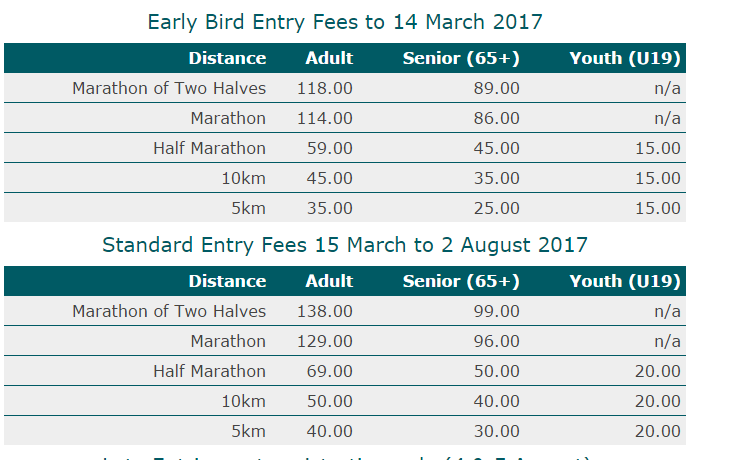Image resolution: width=748 pixels, height=460 pixels.
Task: Select Senior (65+) header in Early Bird table
Action: tap(461, 58)
